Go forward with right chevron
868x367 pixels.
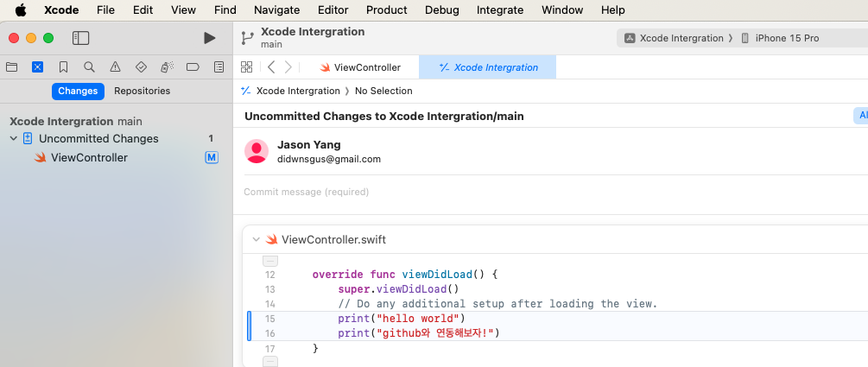tap(288, 67)
